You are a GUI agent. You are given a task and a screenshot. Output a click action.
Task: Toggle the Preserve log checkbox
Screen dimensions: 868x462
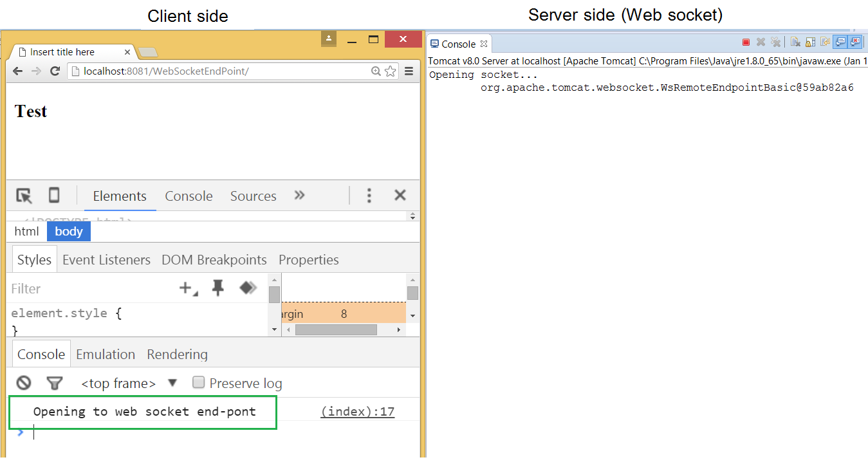pos(199,382)
